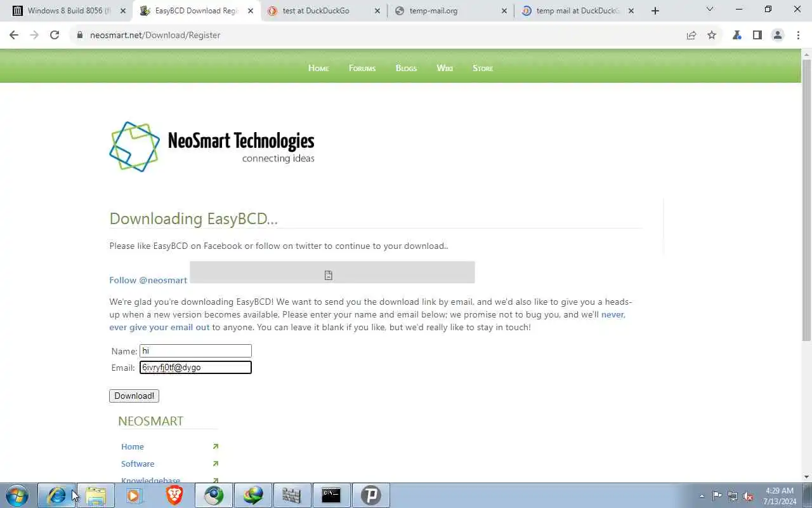Open Windows Explorer folder in taskbar
Viewport: 812px width, 508px height.
tap(96, 495)
